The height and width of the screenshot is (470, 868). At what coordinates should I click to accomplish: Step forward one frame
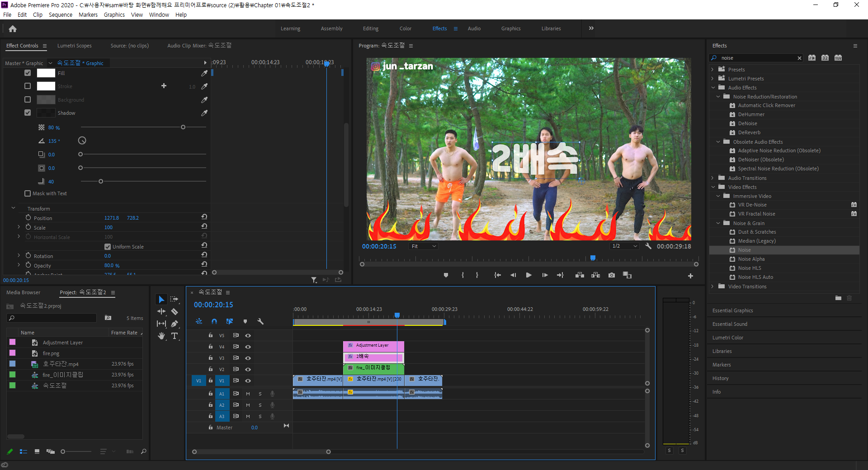[x=545, y=275]
